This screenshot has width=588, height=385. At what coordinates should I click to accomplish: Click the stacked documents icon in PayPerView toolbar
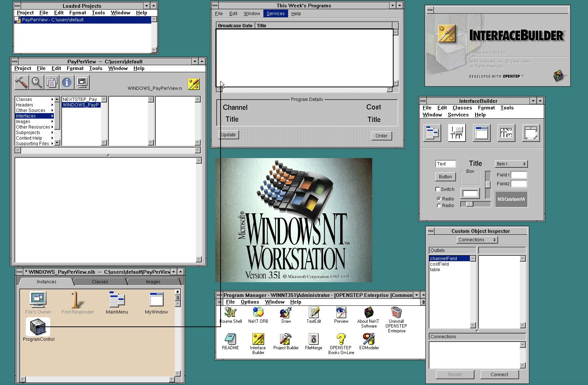pyautogui.click(x=52, y=83)
